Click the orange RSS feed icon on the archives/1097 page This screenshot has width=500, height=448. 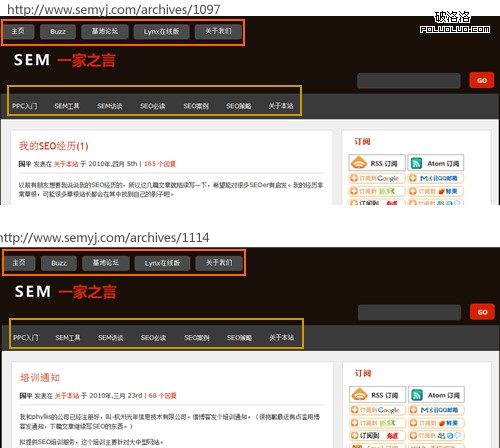click(x=359, y=163)
